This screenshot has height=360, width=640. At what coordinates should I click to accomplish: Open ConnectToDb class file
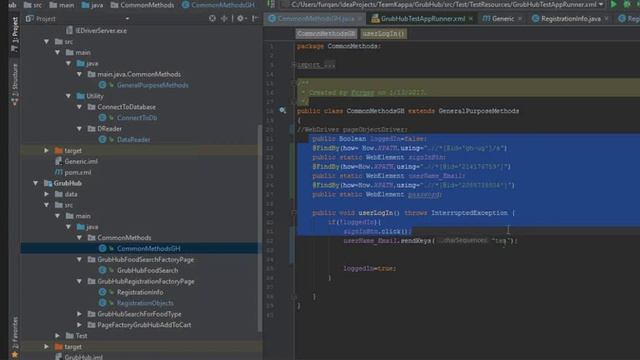click(x=137, y=118)
